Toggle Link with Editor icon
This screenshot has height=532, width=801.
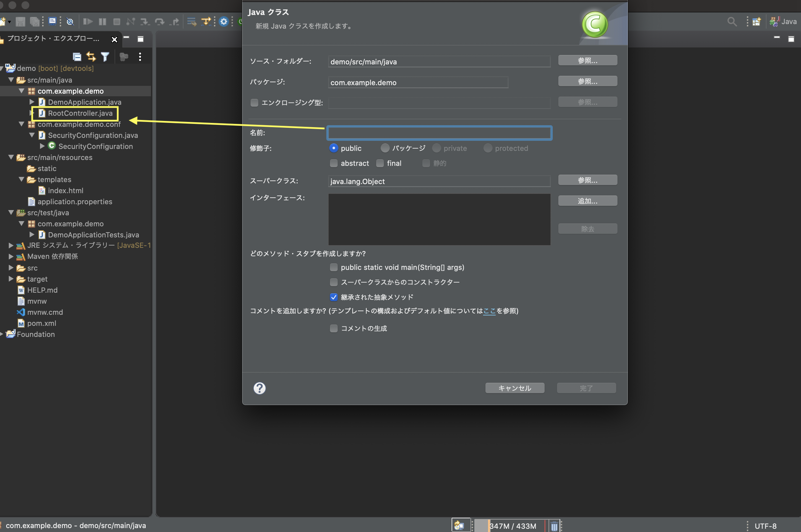(91, 57)
